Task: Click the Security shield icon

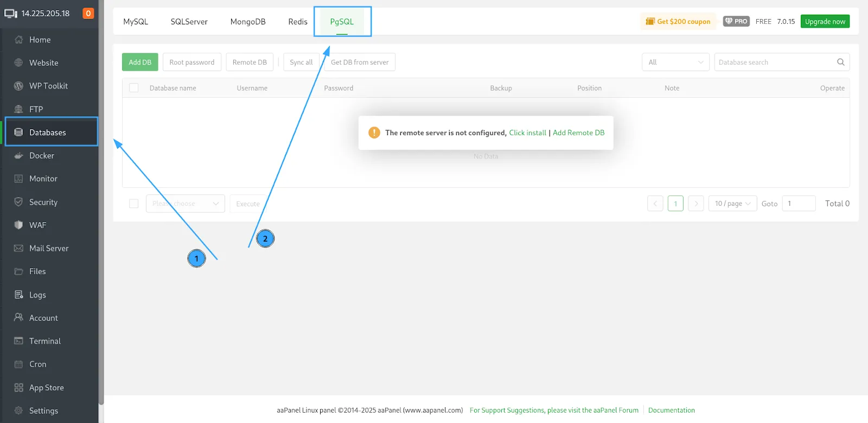Action: (18, 202)
